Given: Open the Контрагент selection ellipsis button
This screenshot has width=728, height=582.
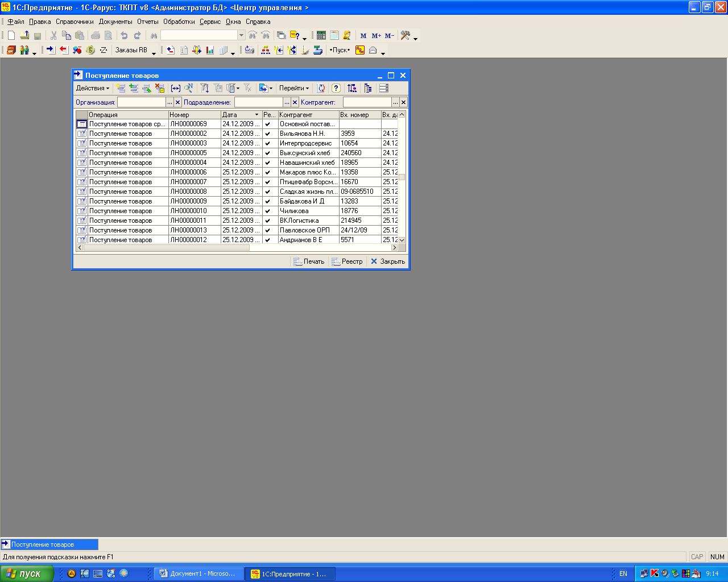Looking at the screenshot, I should [x=395, y=102].
